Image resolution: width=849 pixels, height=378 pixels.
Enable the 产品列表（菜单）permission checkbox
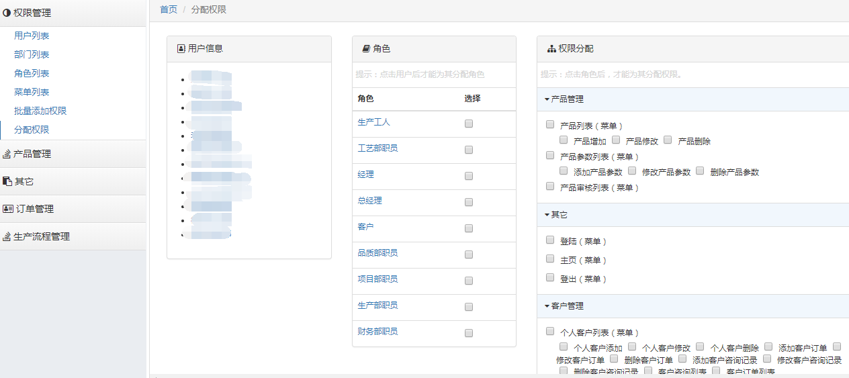click(x=550, y=125)
